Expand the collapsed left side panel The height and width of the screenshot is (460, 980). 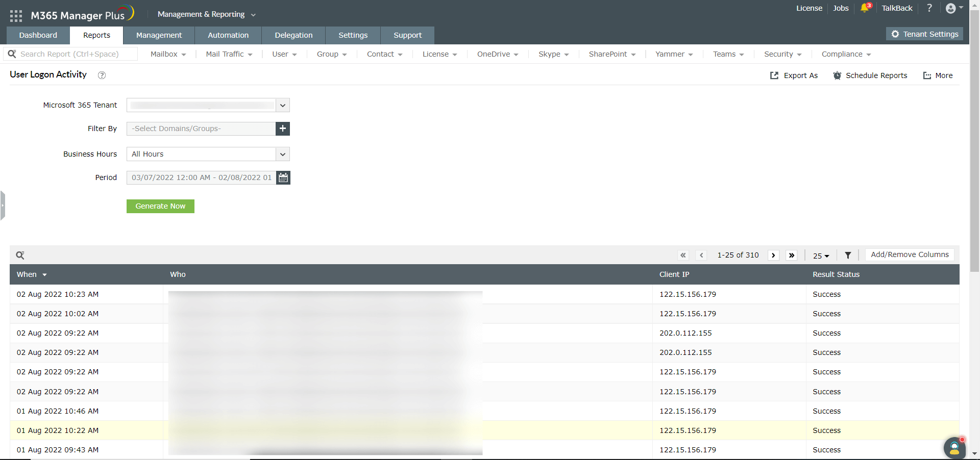[x=3, y=206]
